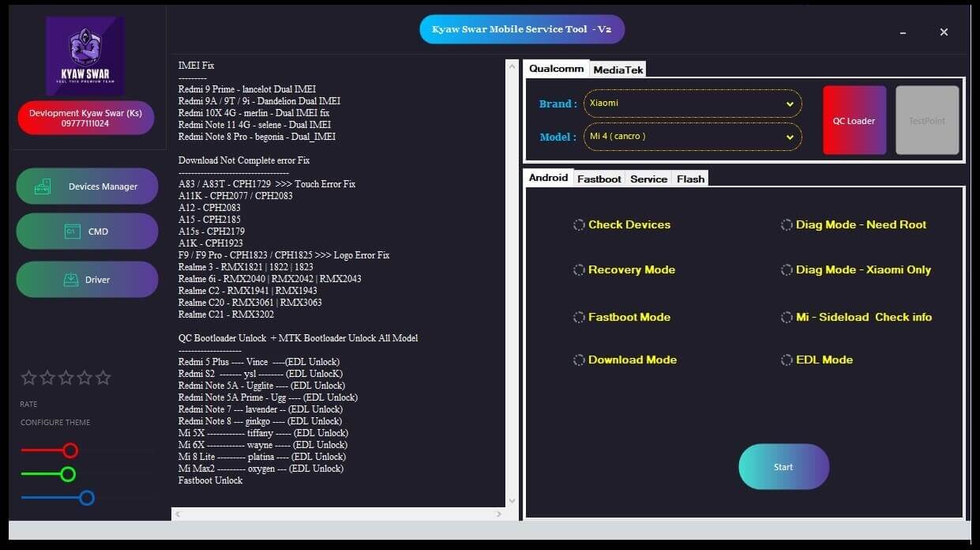Click the CMD terminal icon
This screenshot has height=550, width=980.
pyautogui.click(x=72, y=232)
